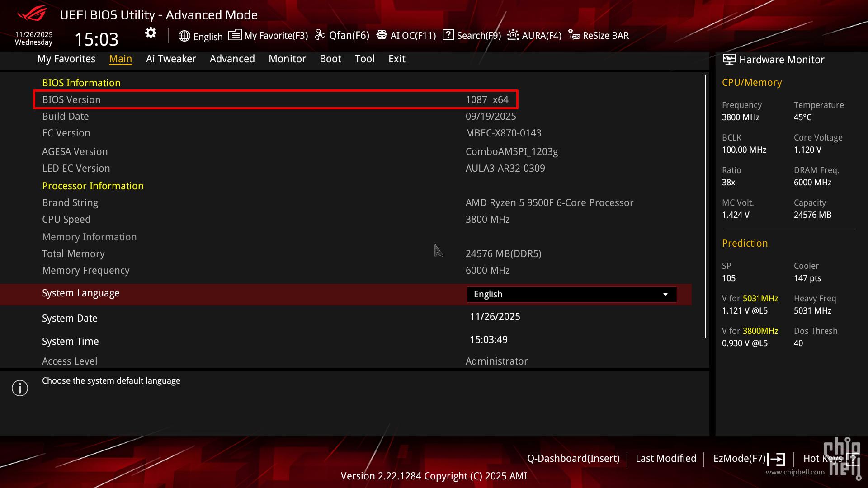Click the EzMode switch arrow icon
This screenshot has height=488, width=868.
tap(777, 460)
